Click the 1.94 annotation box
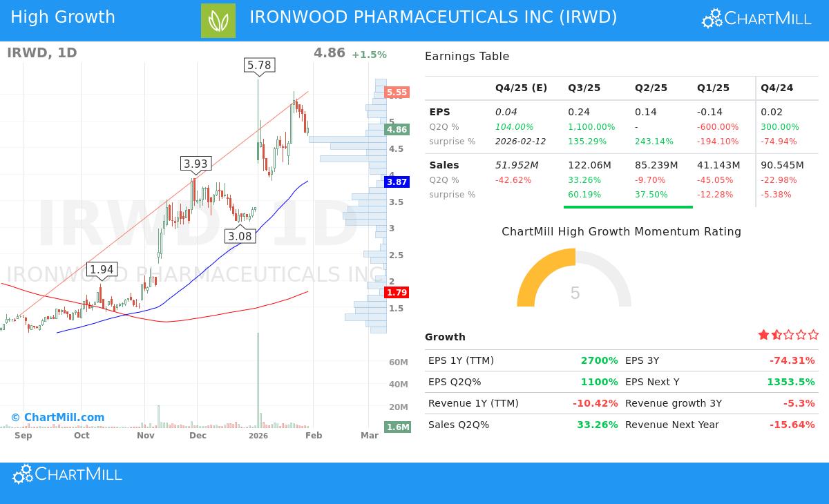 click(102, 269)
